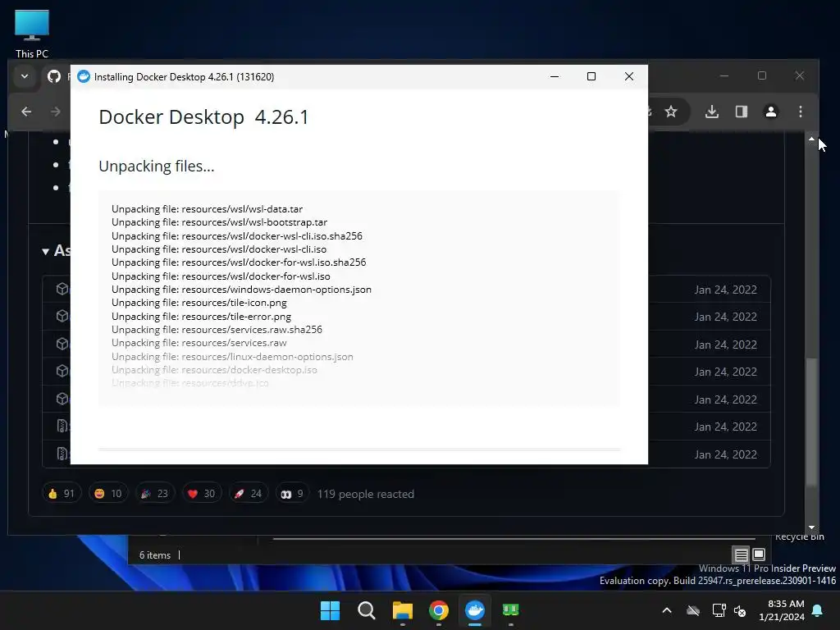Click the OneDrive cloud tray icon

693,610
